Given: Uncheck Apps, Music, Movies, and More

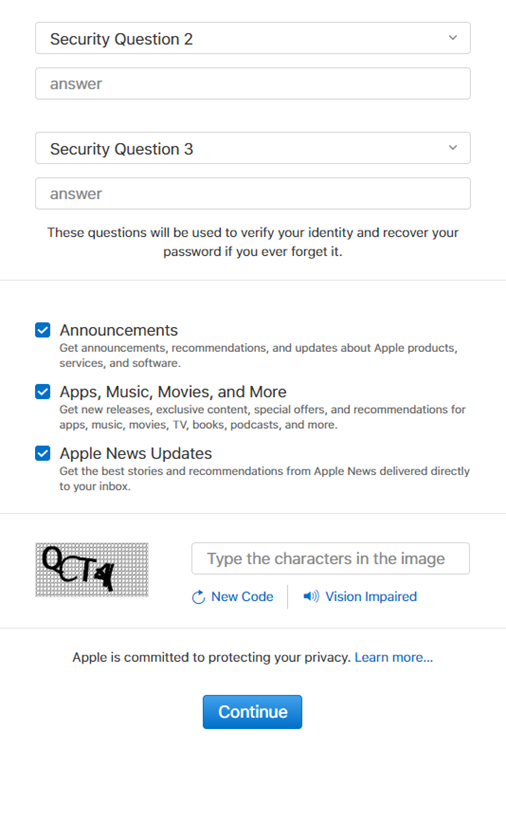Looking at the screenshot, I should pos(43,392).
